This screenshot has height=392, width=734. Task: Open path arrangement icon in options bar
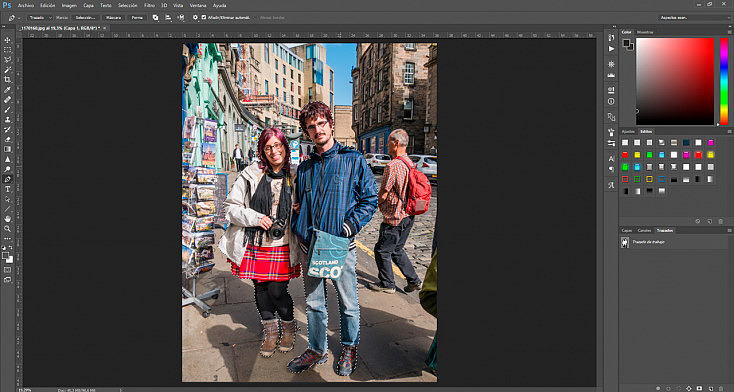[181, 17]
